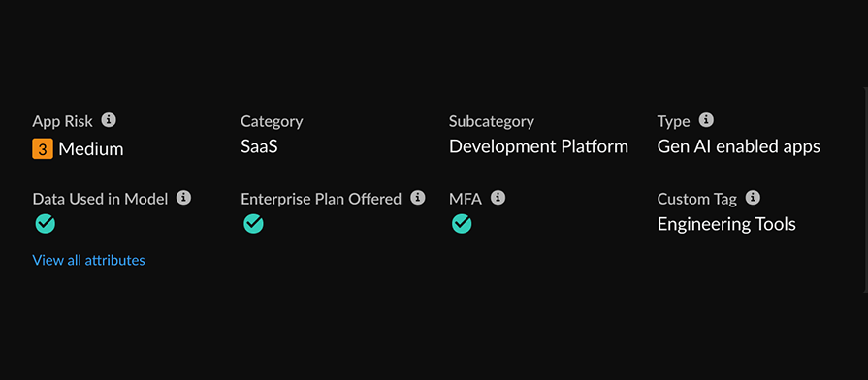The image size is (868, 380).
Task: Open info tooltip for Data Used in Model
Action: (184, 198)
